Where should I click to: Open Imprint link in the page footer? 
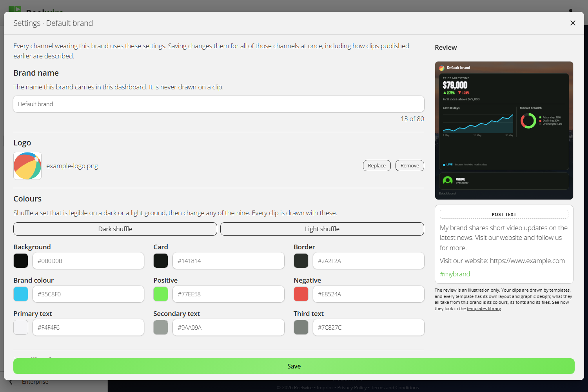click(325, 388)
